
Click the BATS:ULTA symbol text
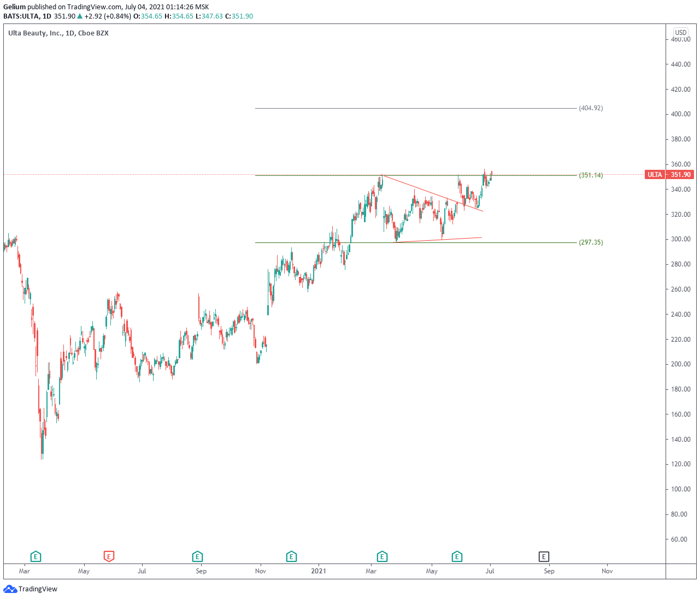coord(21,16)
